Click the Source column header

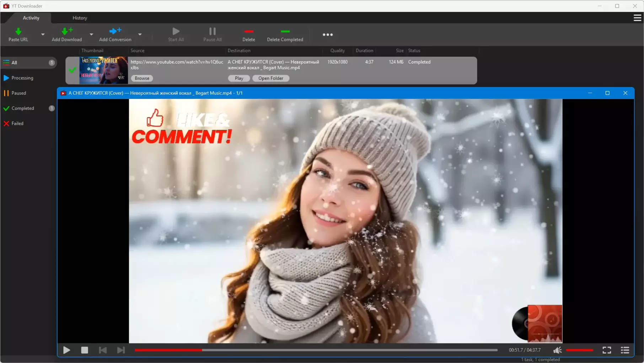138,51
